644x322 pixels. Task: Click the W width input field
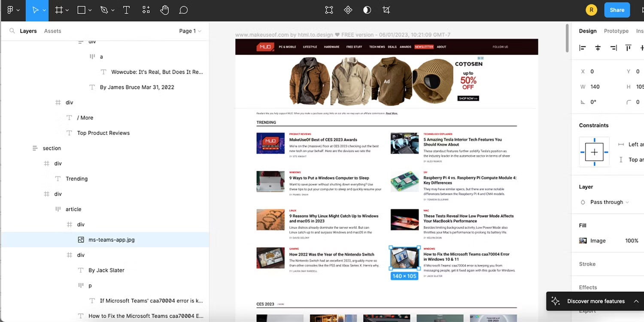point(599,87)
